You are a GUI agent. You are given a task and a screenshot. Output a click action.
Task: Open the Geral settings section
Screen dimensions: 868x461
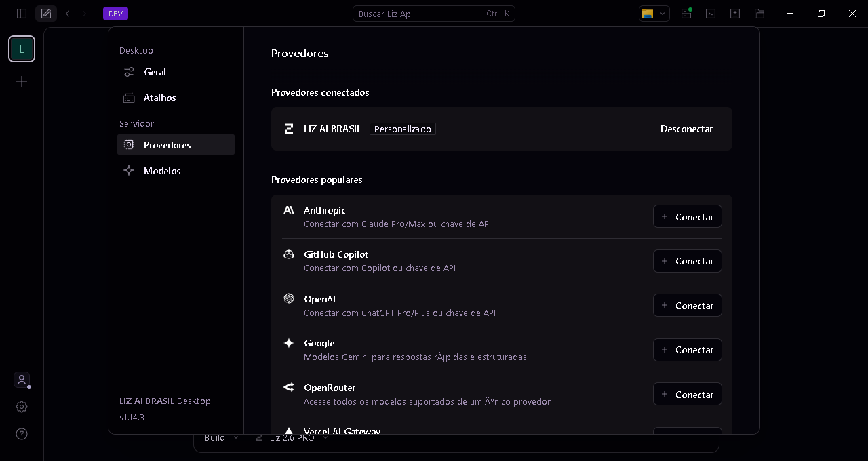click(176, 72)
